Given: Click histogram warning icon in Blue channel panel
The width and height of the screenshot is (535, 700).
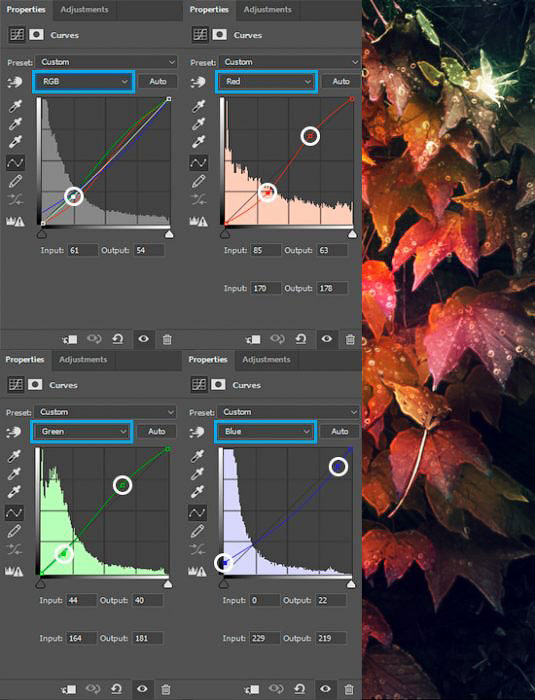Looking at the screenshot, I should pyautogui.click(x=197, y=571).
